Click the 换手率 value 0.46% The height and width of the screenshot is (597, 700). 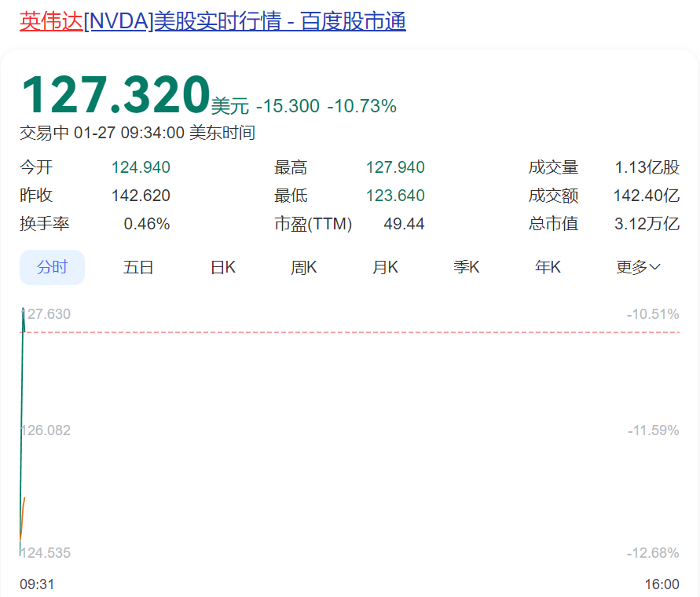pyautogui.click(x=147, y=224)
